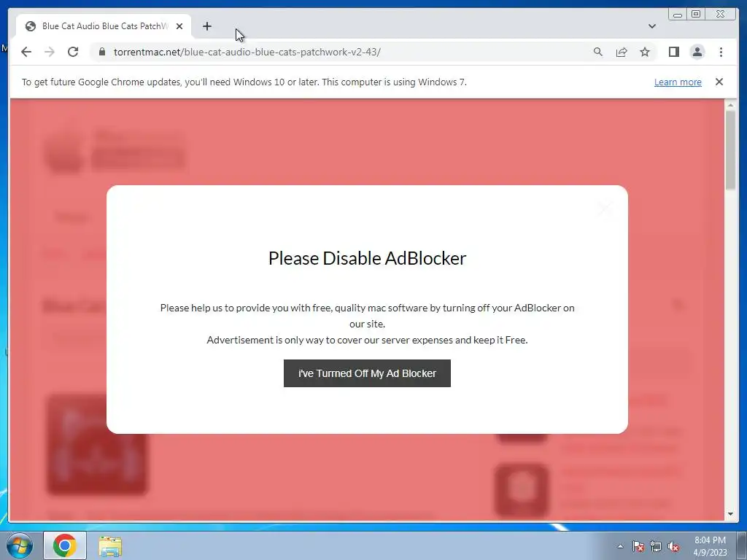
Task: Click the page vertical scrollbar thumb
Action: coord(730,150)
